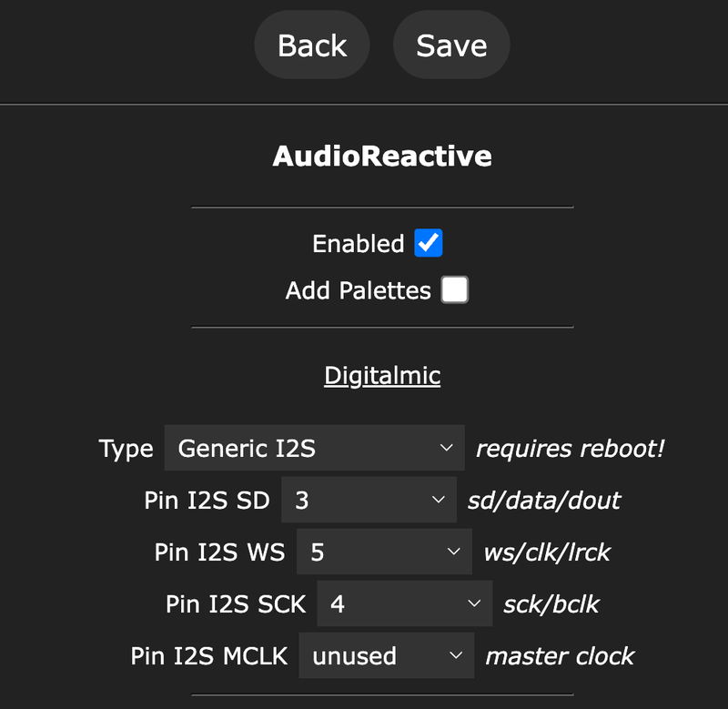This screenshot has height=709, width=728.
Task: Click the "Type" field label
Action: click(x=126, y=449)
